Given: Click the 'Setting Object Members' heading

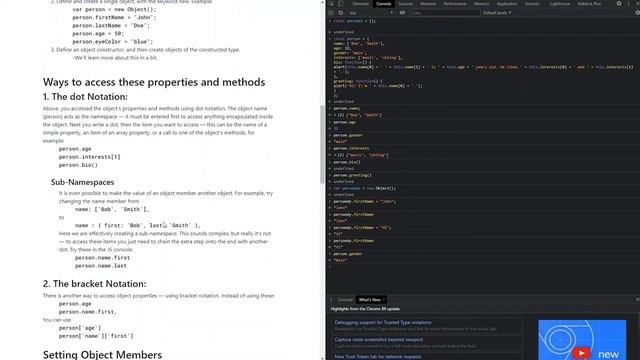Looking at the screenshot, I should pos(102,354).
